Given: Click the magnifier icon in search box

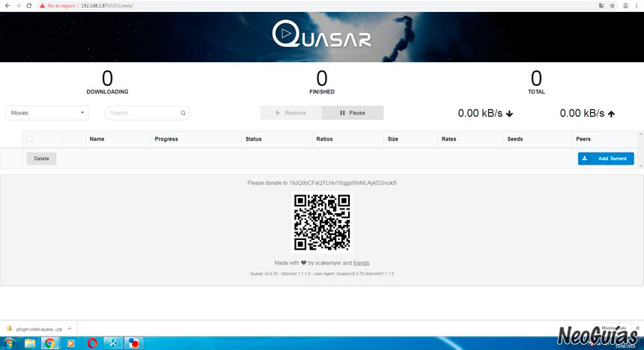Looking at the screenshot, I should 183,113.
